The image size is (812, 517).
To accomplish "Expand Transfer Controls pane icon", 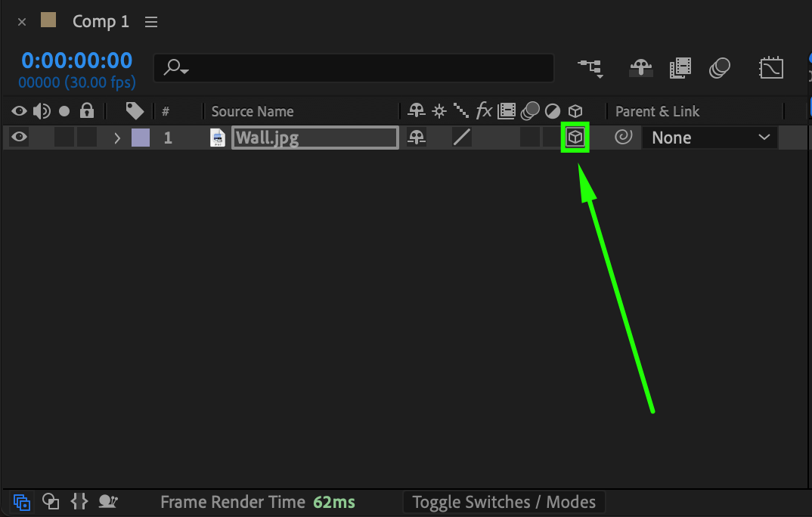I will click(50, 501).
